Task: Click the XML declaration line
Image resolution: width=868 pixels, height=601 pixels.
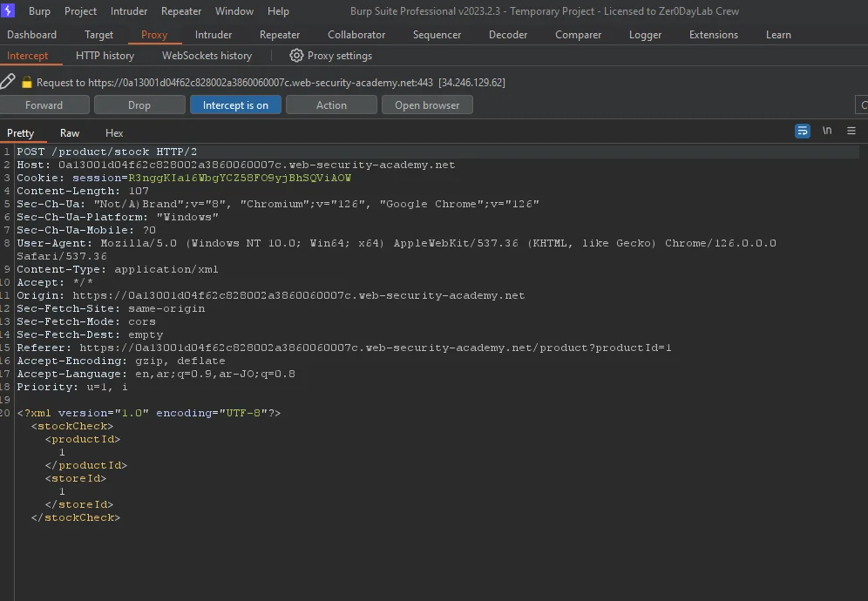Action: 149,413
